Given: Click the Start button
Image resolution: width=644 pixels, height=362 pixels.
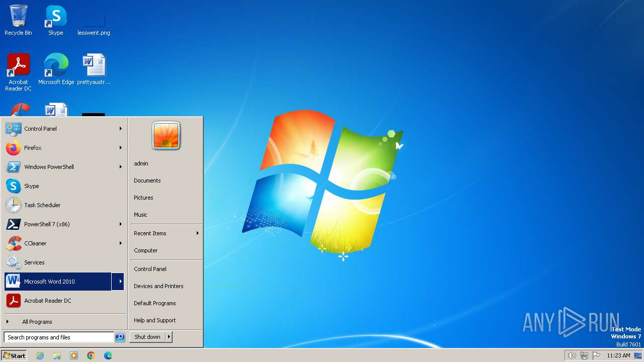Looking at the screenshot, I should (x=14, y=355).
